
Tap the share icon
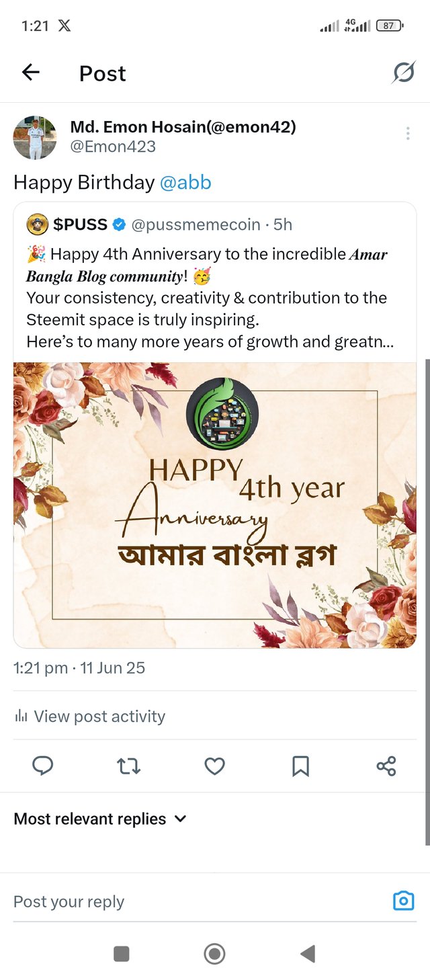pos(386,766)
